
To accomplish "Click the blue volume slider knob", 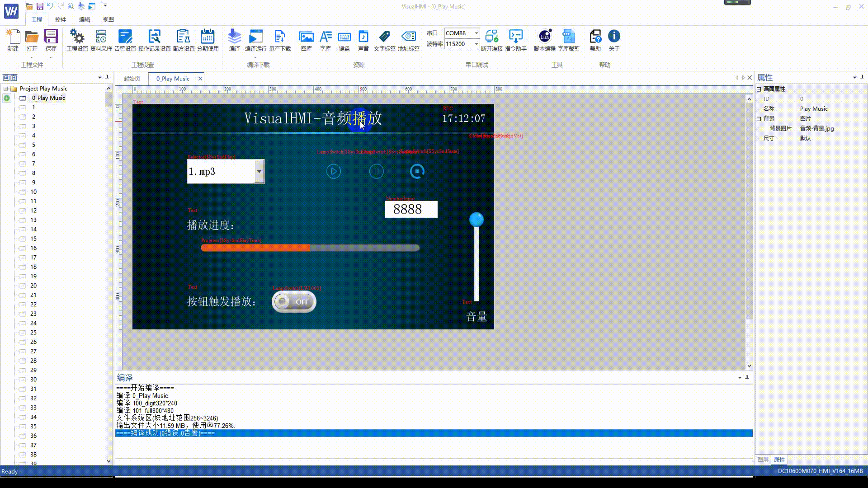I will [x=476, y=220].
